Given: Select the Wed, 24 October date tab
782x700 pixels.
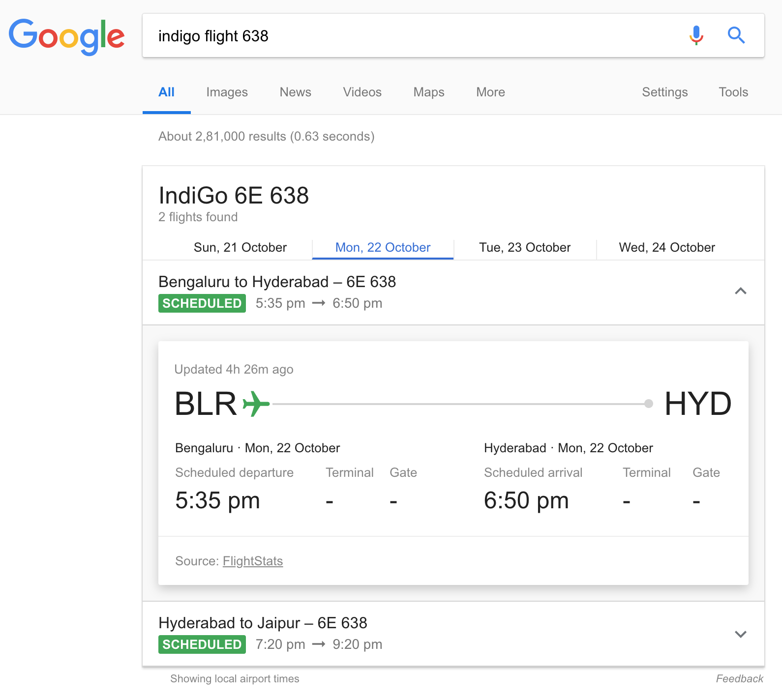Looking at the screenshot, I should (x=667, y=248).
